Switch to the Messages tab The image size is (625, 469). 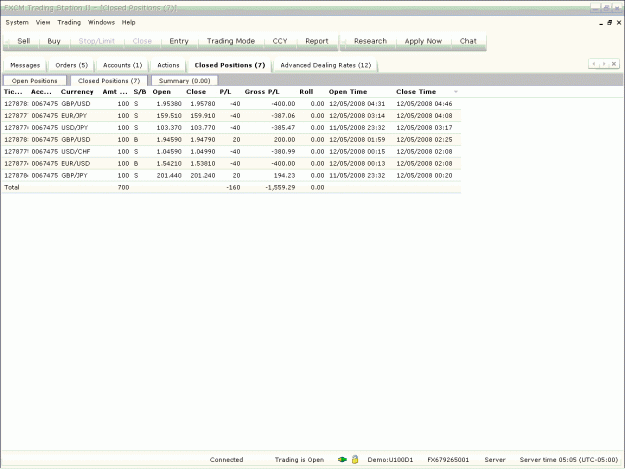(x=25, y=65)
